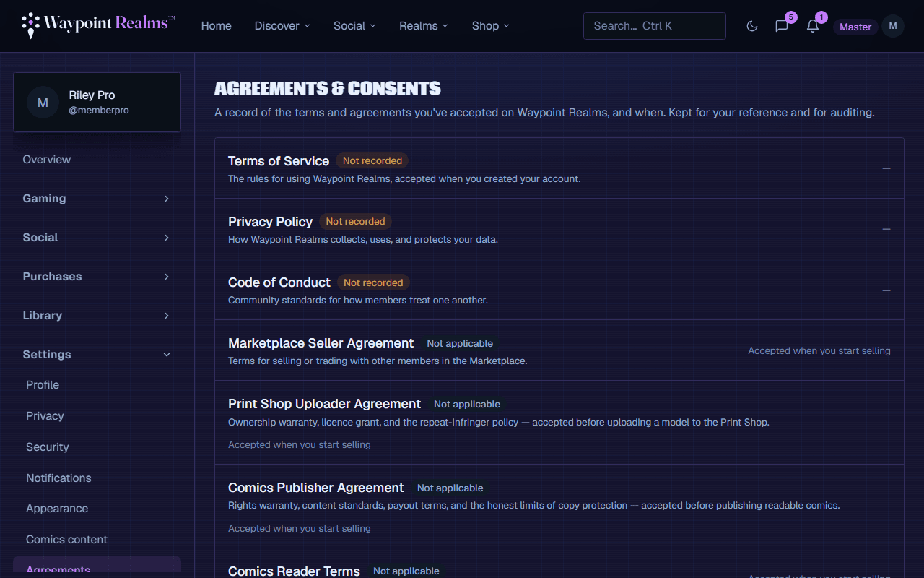The image size is (924, 578).
Task: Click the Riley Pro profile avatar
Action: tap(43, 102)
